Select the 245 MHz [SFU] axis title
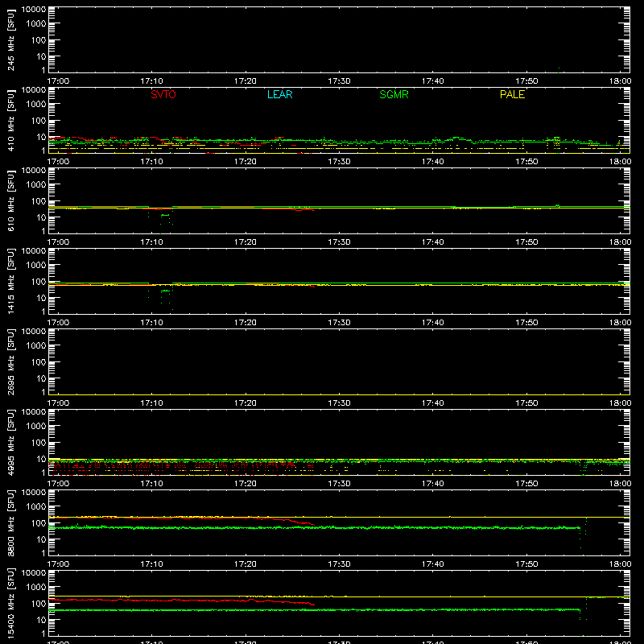 tap(11, 39)
